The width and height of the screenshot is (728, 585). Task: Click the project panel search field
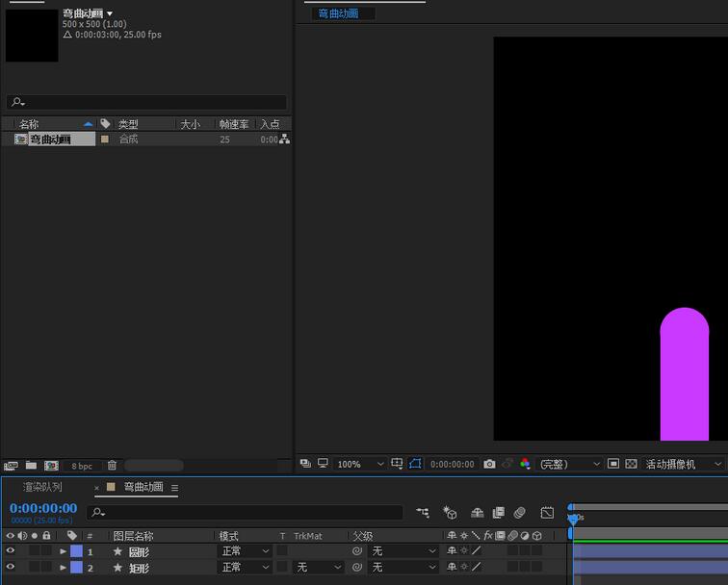coord(146,102)
